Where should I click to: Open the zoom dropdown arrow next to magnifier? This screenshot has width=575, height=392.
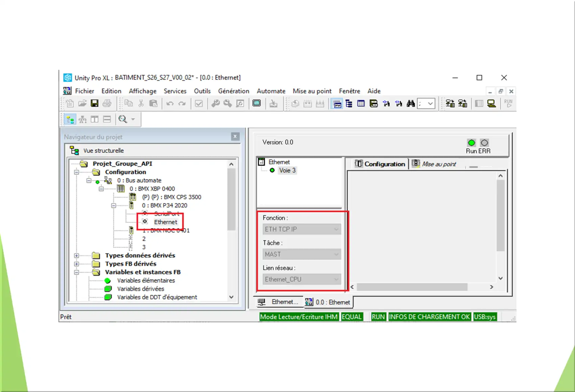point(133,119)
